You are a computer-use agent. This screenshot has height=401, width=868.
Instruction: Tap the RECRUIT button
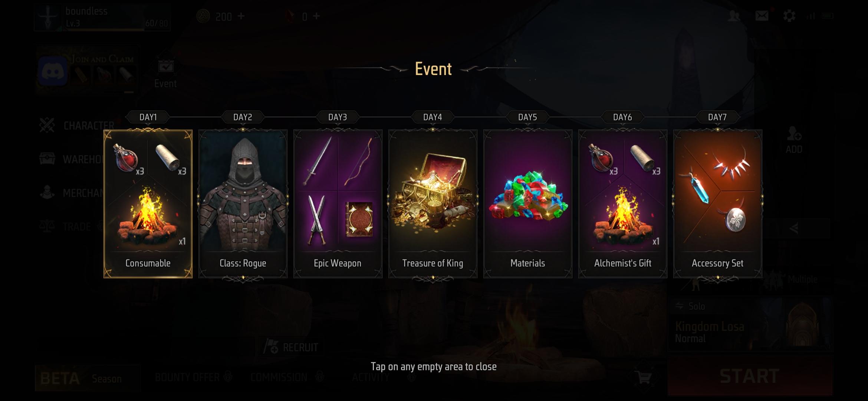click(291, 347)
